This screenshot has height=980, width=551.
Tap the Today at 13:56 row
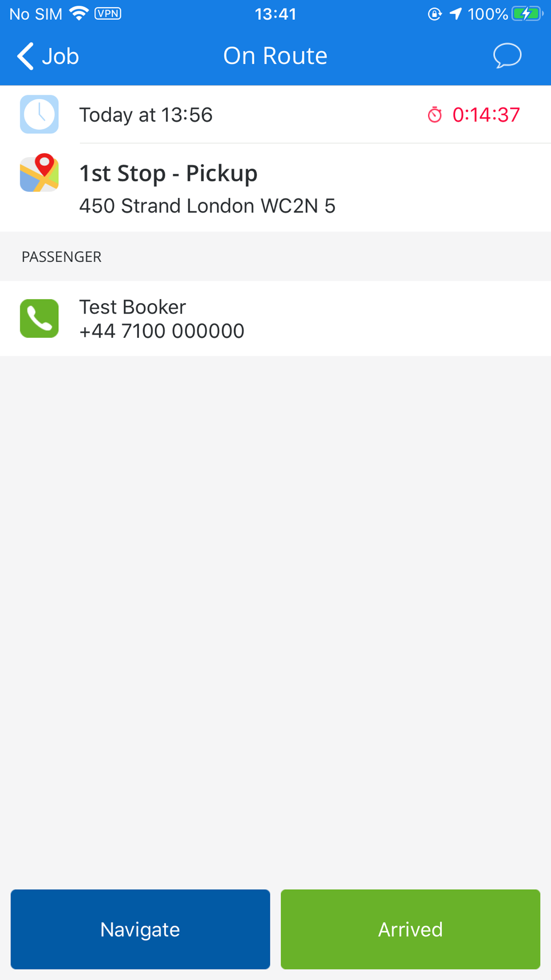click(275, 114)
